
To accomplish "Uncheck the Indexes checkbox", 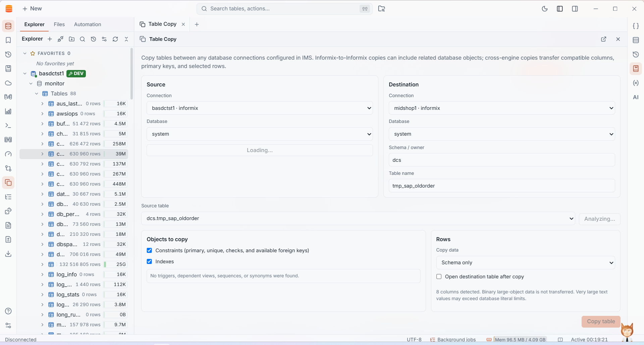I will (x=149, y=262).
